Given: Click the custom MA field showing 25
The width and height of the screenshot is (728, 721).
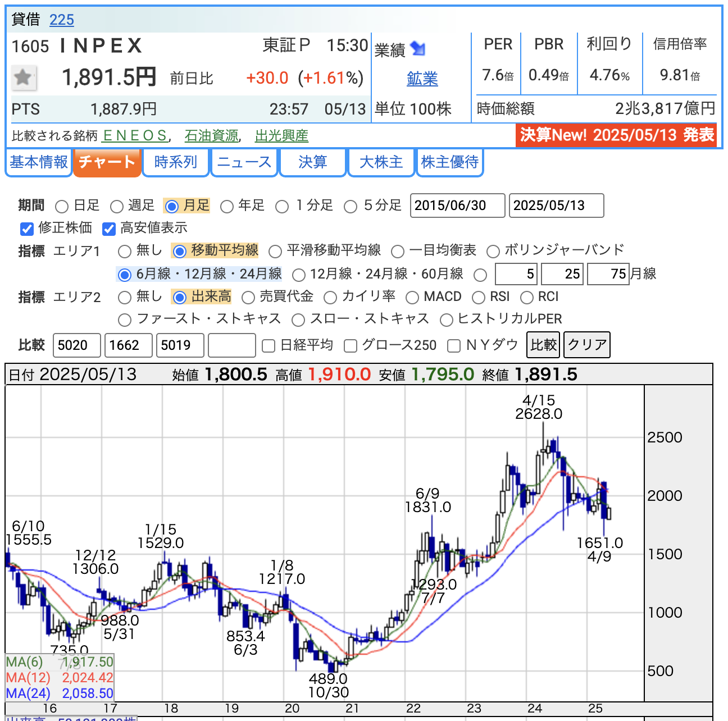Looking at the screenshot, I should coord(562,274).
